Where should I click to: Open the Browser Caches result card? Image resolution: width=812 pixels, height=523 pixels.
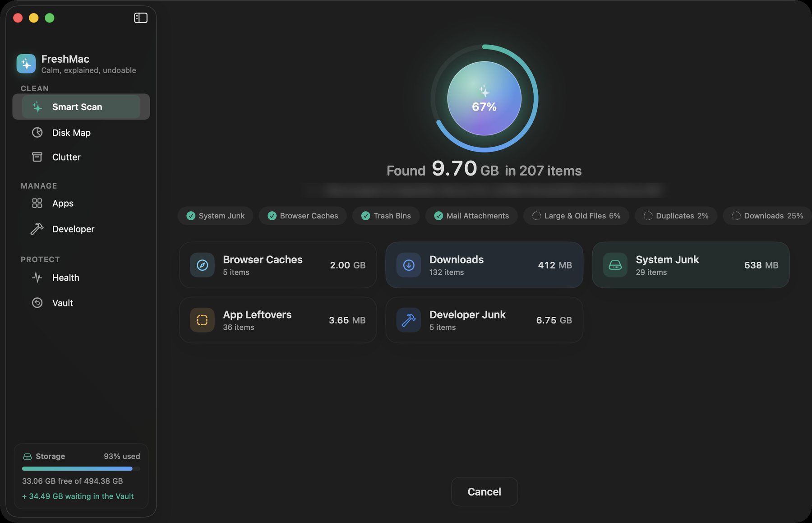278,265
